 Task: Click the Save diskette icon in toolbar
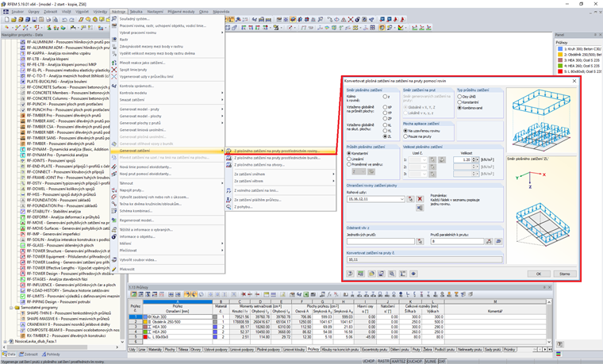pos(35,19)
